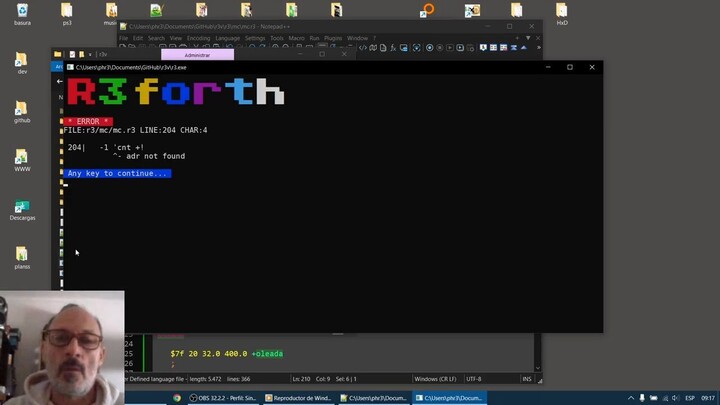
Task: Open the Language menu in Notepad++
Action: 227,38
